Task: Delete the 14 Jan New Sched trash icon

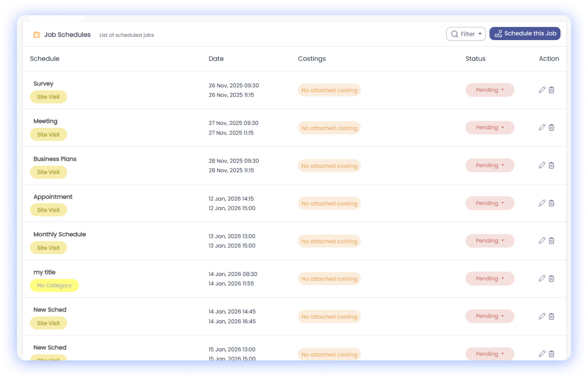Action: coord(551,316)
